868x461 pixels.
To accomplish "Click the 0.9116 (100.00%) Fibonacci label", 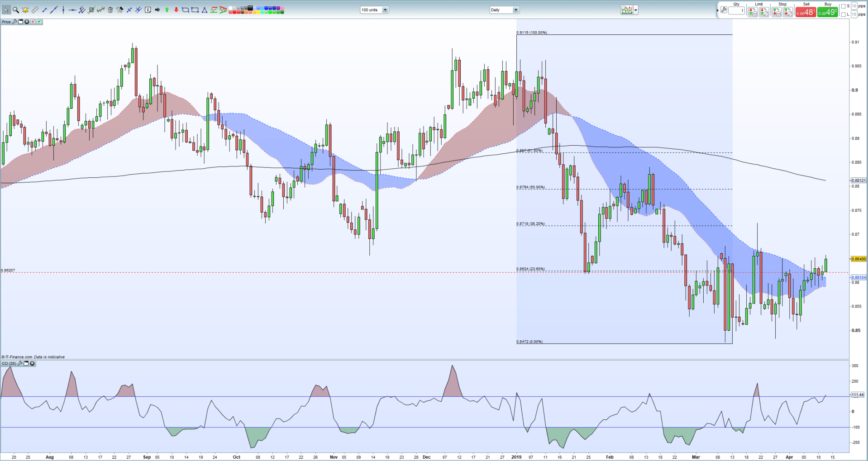I will pos(532,33).
